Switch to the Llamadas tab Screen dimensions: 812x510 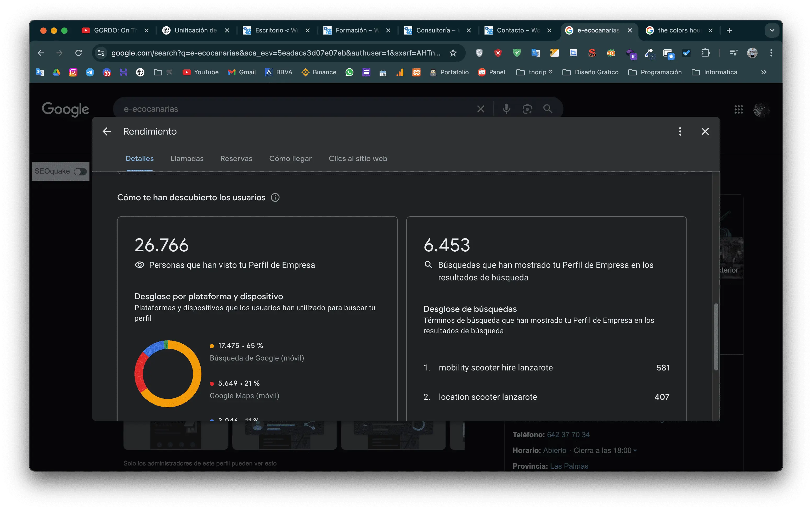187,159
